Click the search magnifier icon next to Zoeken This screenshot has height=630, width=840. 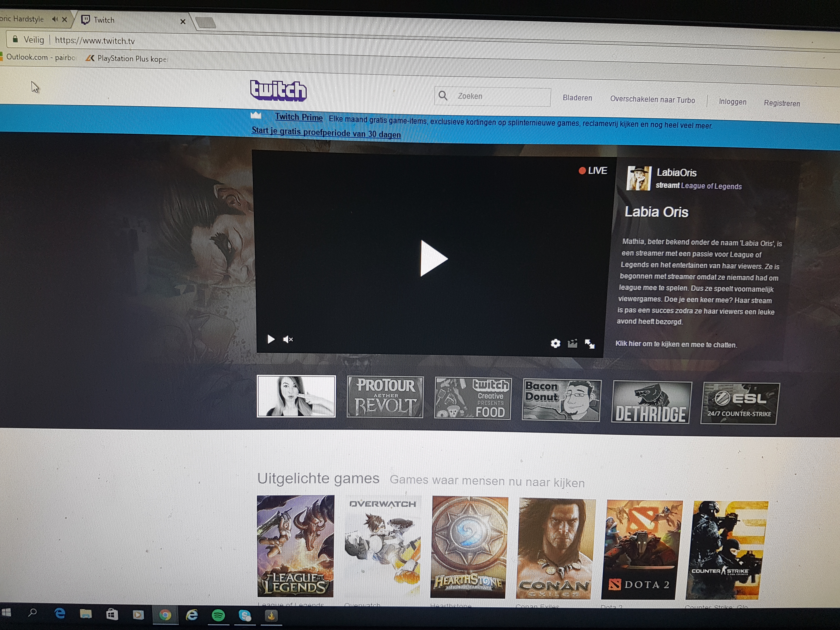(x=443, y=95)
